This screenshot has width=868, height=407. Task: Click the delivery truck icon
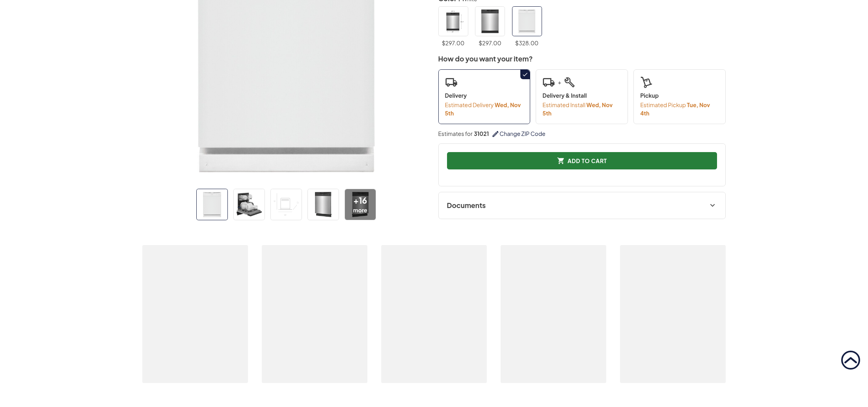(x=451, y=82)
